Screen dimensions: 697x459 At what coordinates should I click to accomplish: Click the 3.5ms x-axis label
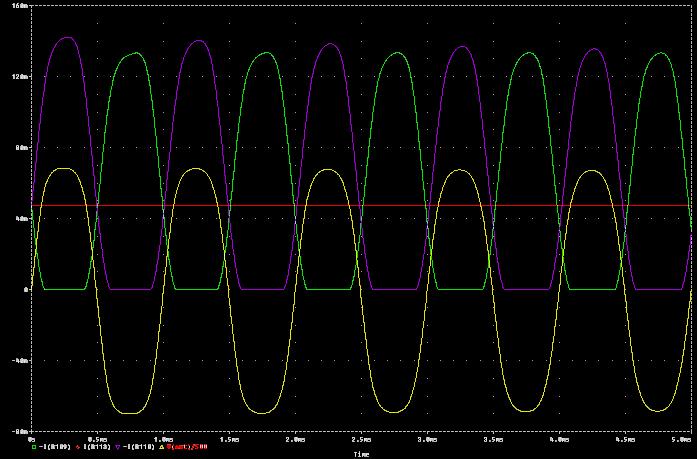(493, 439)
